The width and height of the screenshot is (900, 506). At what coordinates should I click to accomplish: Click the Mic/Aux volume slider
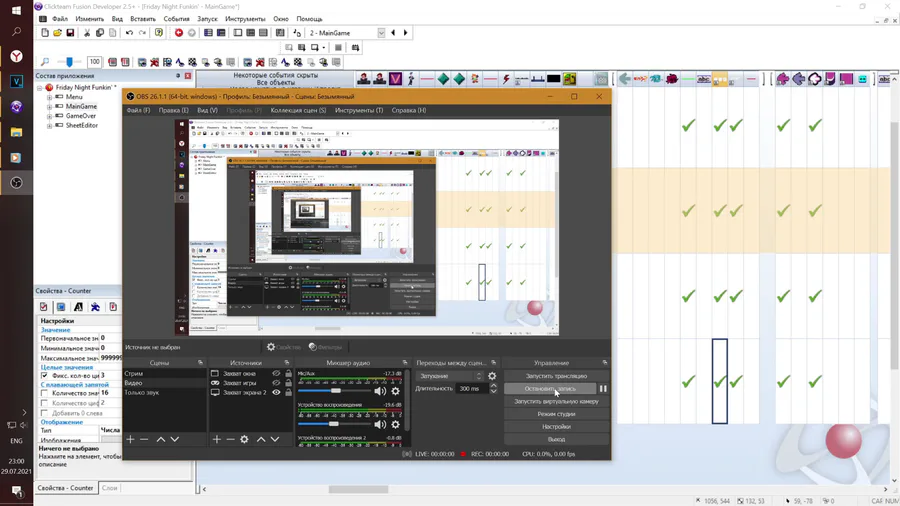click(x=334, y=391)
